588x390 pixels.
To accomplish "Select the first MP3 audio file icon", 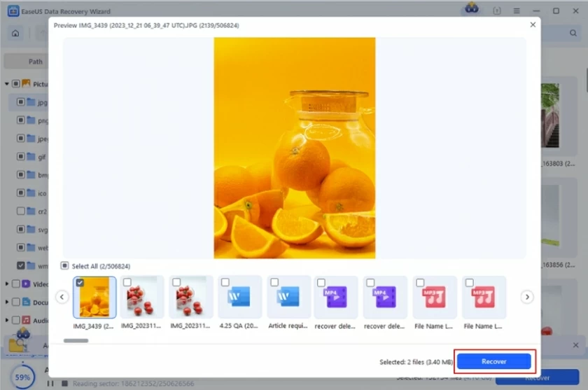I will point(435,298).
